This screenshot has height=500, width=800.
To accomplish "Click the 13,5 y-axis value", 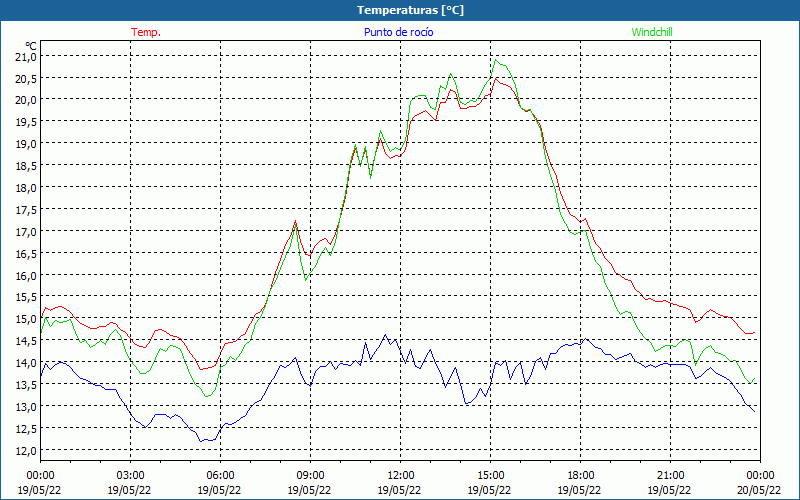I will 26,385.
